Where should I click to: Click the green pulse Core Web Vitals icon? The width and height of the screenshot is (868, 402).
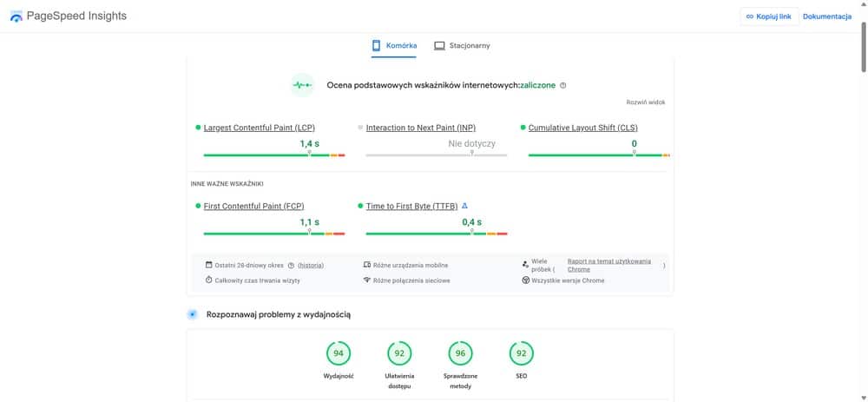click(302, 85)
